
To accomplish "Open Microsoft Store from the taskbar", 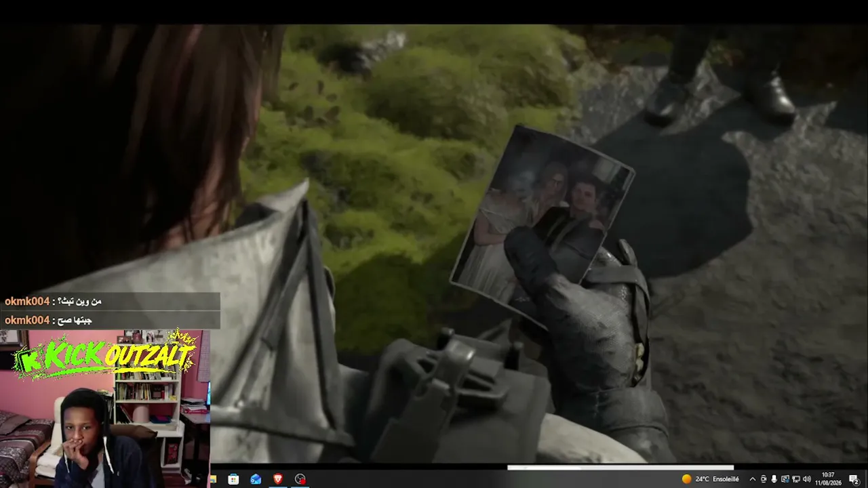I will [233, 479].
